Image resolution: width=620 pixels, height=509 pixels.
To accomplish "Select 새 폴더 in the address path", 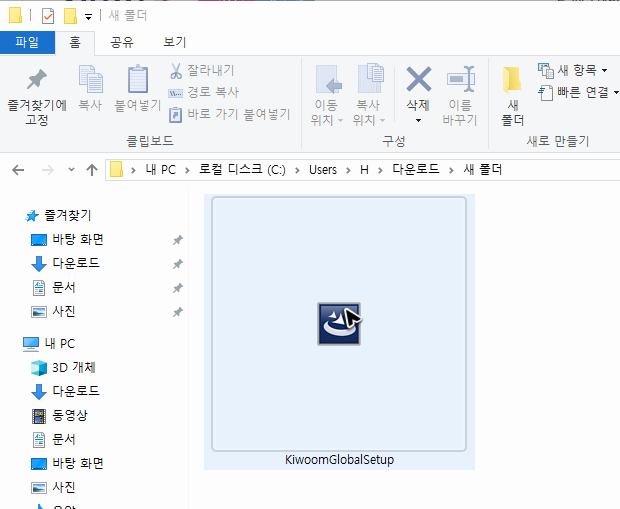I will (483, 169).
